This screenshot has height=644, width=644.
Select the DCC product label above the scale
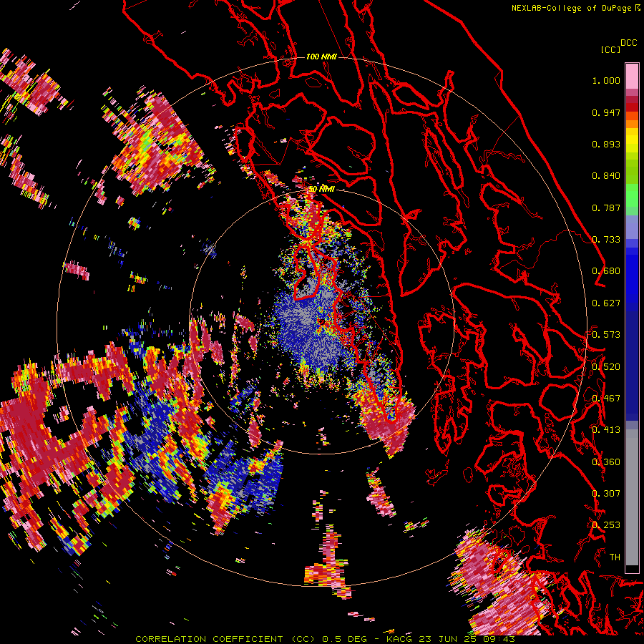628,43
